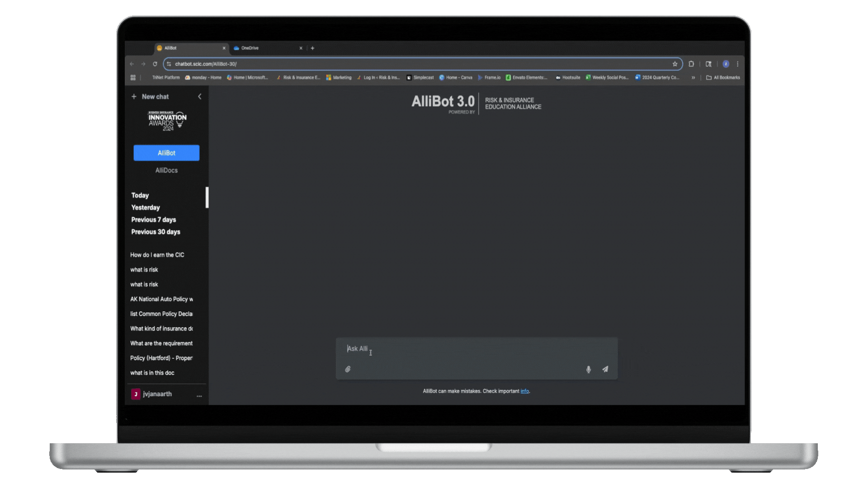Screen dimensions: 868x488
Task: Open the Log In ‹ Risk & Ins bookmark
Action: tap(378, 78)
